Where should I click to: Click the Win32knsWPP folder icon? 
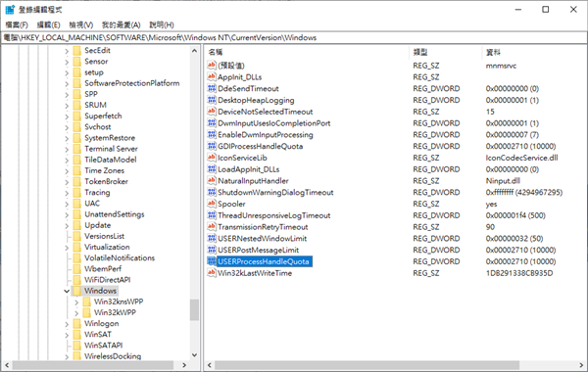click(86, 302)
